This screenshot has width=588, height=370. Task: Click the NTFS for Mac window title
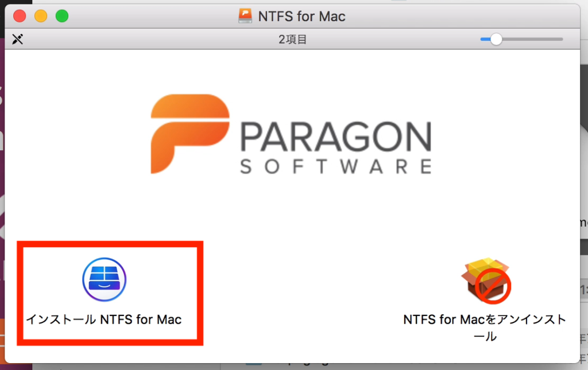pos(301,17)
